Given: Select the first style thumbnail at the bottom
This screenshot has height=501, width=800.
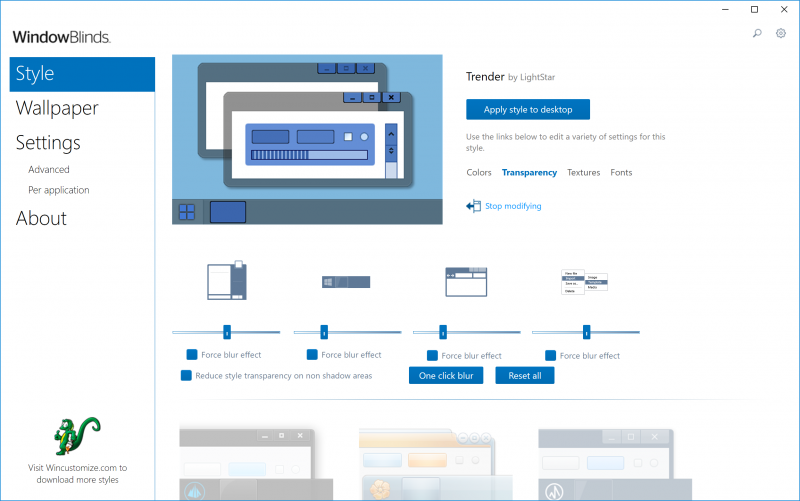Looking at the screenshot, I should (x=246, y=464).
